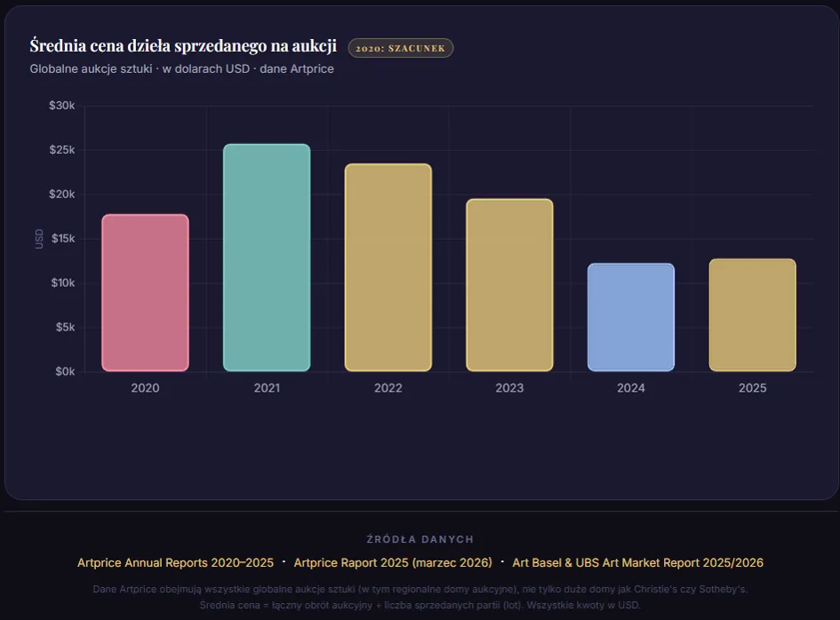Open Artprice Annual Reports 2020–2025 source
This screenshot has width=840, height=620.
176,563
